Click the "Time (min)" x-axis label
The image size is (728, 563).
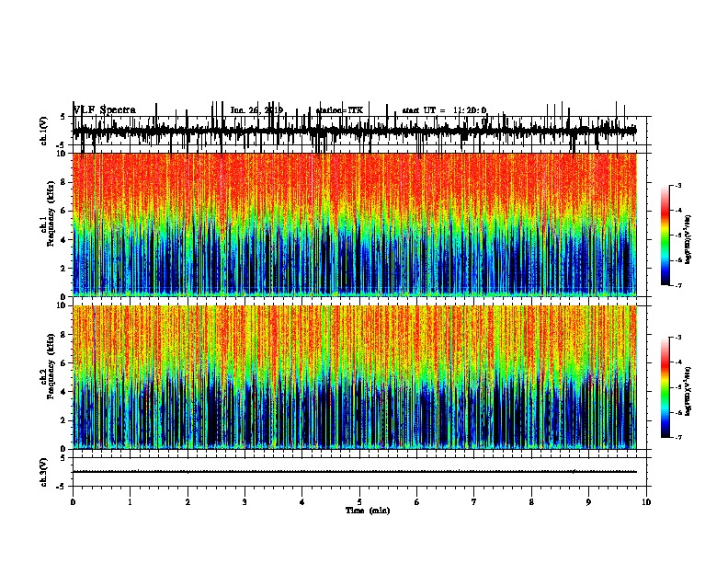[x=368, y=511]
